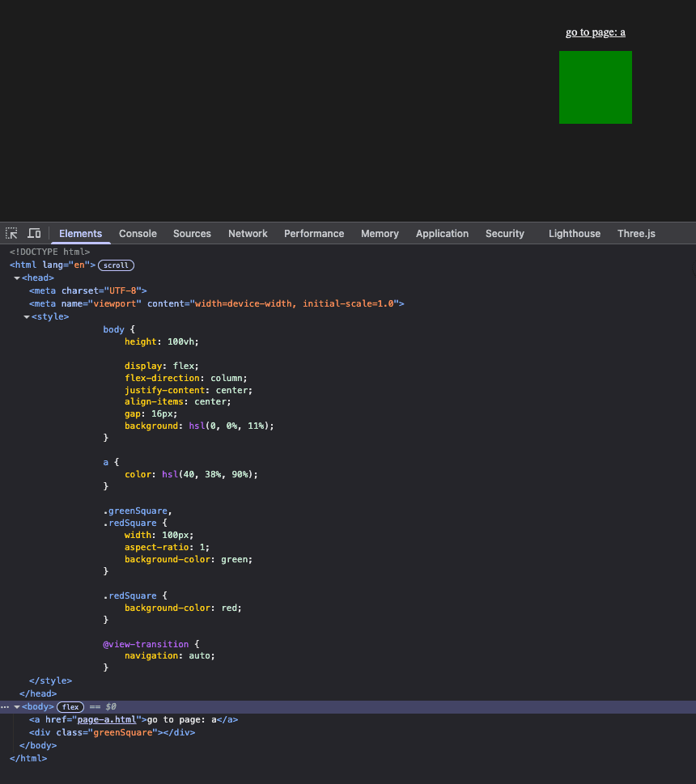The height and width of the screenshot is (784, 696).
Task: Collapse the head element arrow
Action: (x=17, y=278)
